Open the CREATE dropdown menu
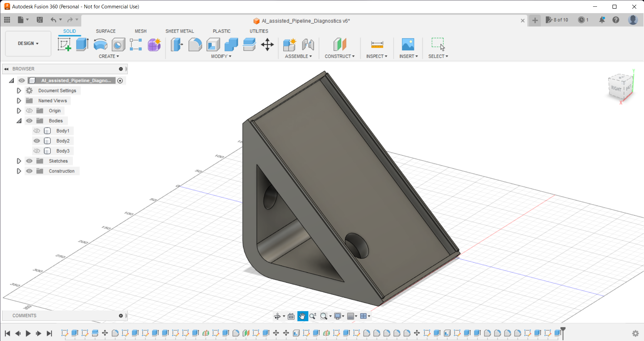The image size is (644, 341). click(x=109, y=56)
